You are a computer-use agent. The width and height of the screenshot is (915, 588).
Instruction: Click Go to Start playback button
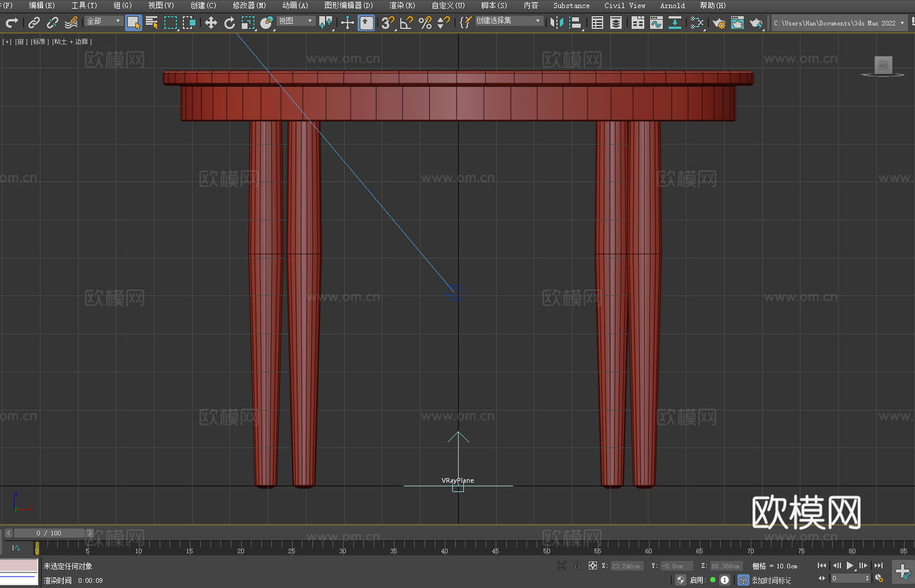(x=822, y=565)
